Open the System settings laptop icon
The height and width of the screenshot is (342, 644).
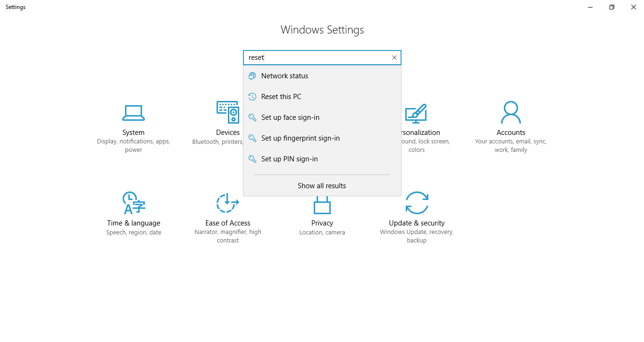click(134, 113)
